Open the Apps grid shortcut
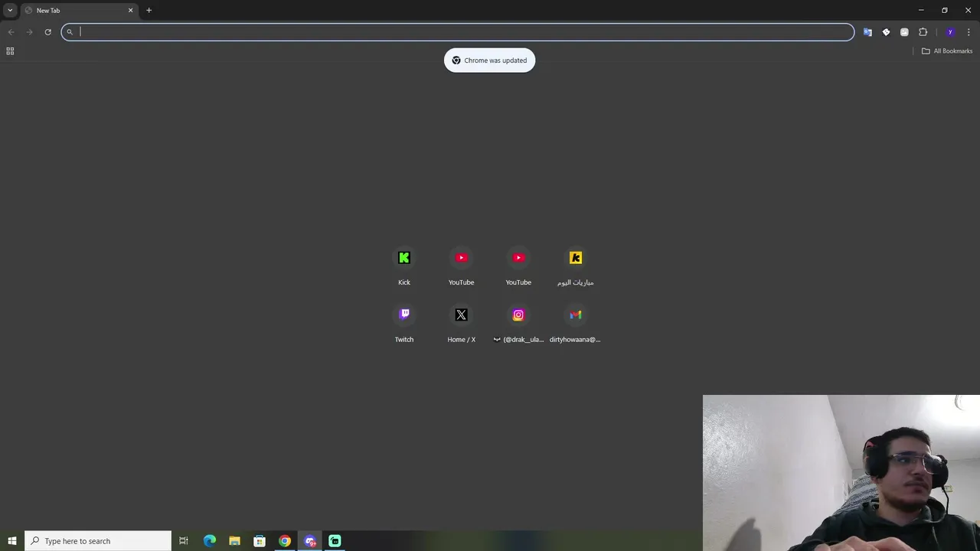This screenshot has width=980, height=551. click(10, 51)
